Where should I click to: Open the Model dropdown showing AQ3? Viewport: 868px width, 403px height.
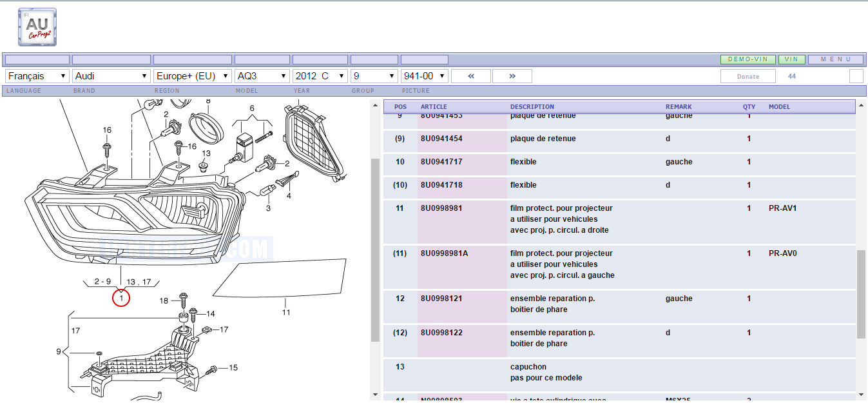click(262, 76)
